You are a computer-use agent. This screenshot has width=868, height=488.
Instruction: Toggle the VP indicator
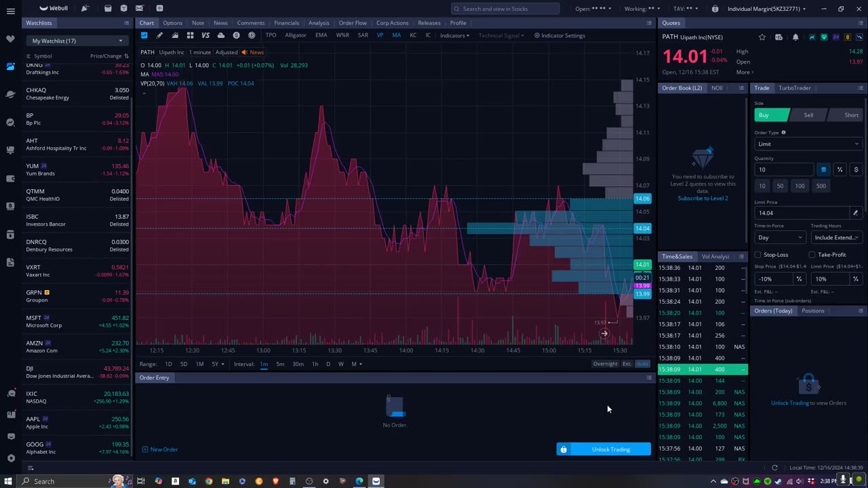coord(380,35)
